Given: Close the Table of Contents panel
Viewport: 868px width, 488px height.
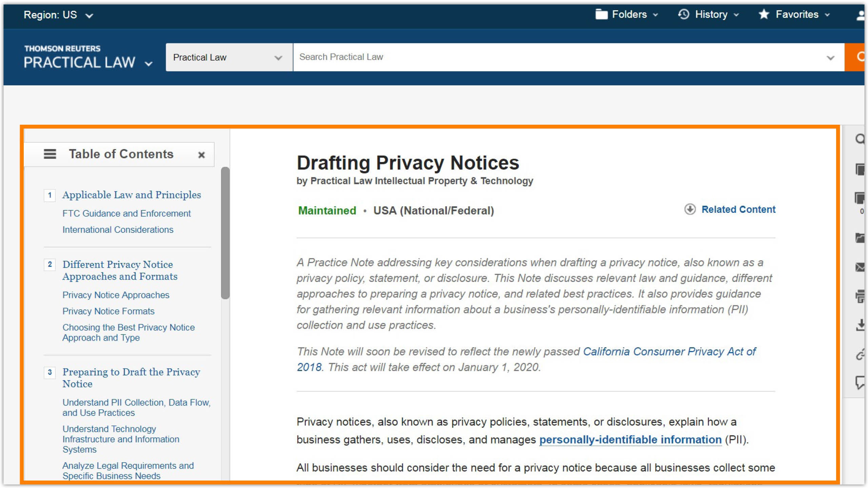Looking at the screenshot, I should (x=201, y=155).
